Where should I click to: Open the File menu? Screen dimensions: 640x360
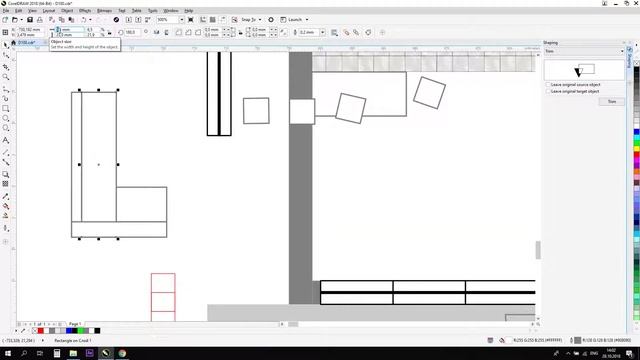coord(6,11)
